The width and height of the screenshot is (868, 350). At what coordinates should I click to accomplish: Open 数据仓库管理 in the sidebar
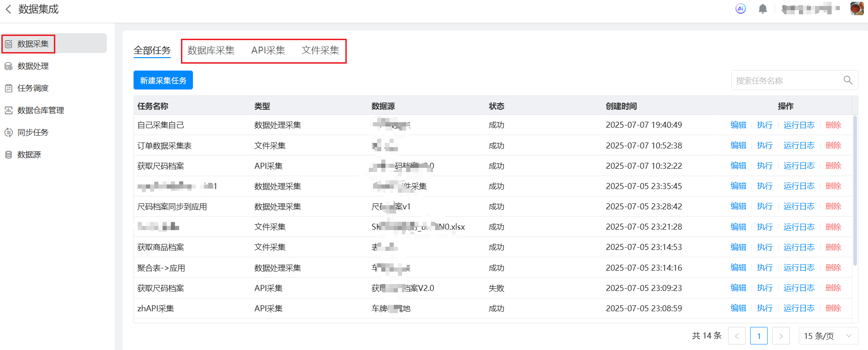tap(41, 110)
